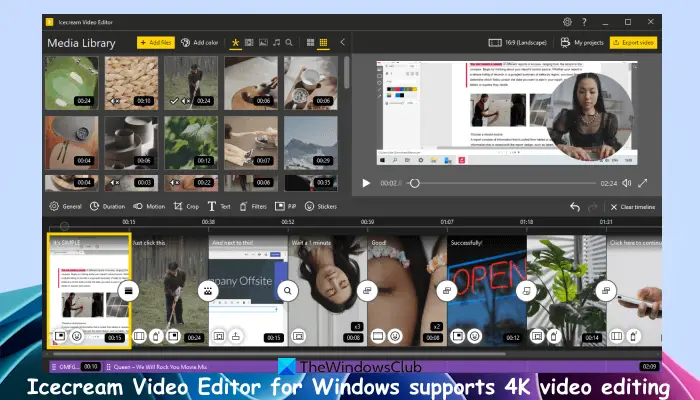Select the Text tool
The height and width of the screenshot is (400, 700).
pos(219,206)
